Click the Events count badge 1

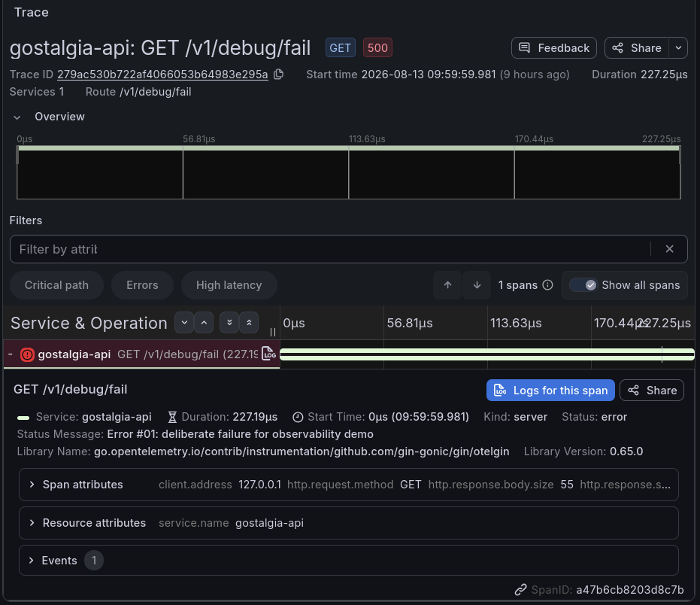coord(94,561)
